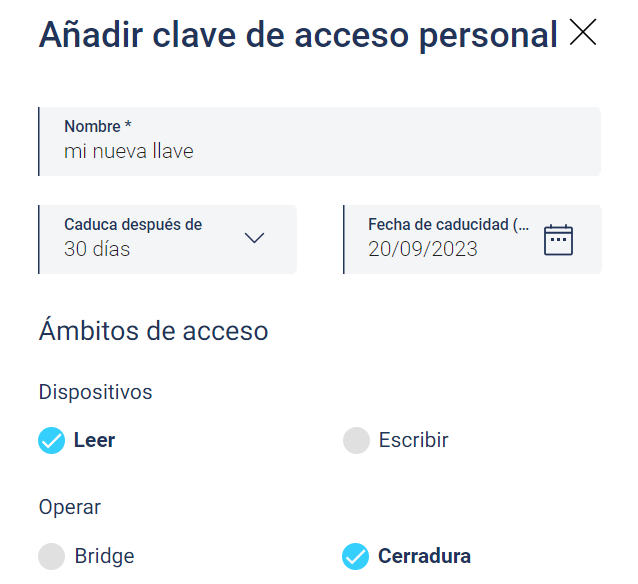Close the Añadir clave de acceso dialog
638x584 pixels.
[583, 32]
